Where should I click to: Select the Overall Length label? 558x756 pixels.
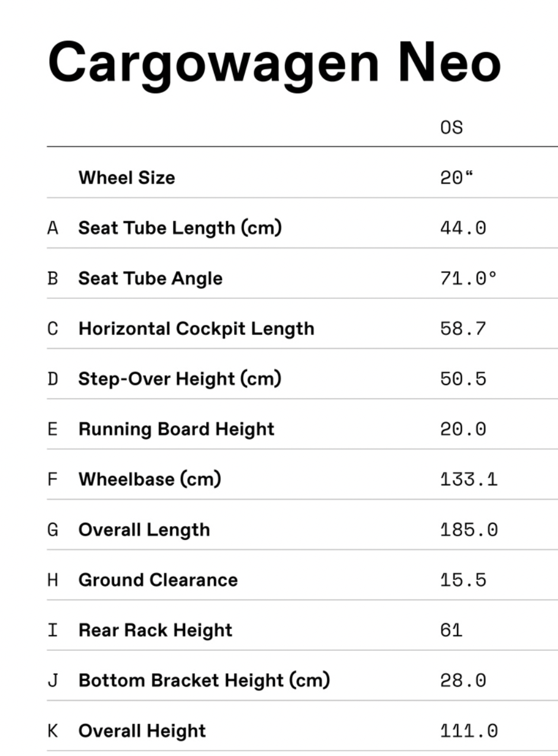144,529
